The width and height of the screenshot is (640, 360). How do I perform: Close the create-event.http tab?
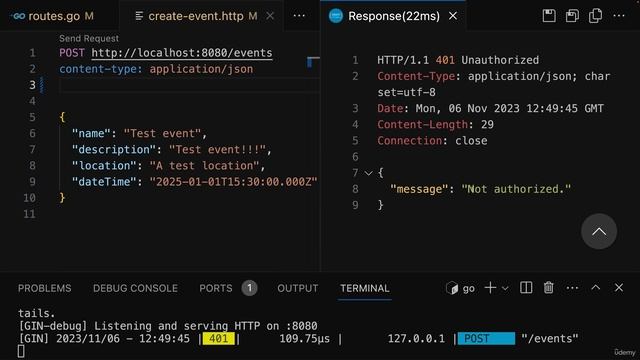tap(270, 16)
